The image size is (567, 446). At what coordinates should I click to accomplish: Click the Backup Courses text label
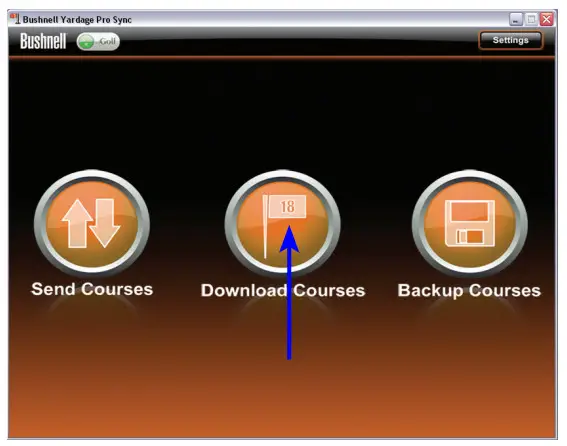coord(469,290)
